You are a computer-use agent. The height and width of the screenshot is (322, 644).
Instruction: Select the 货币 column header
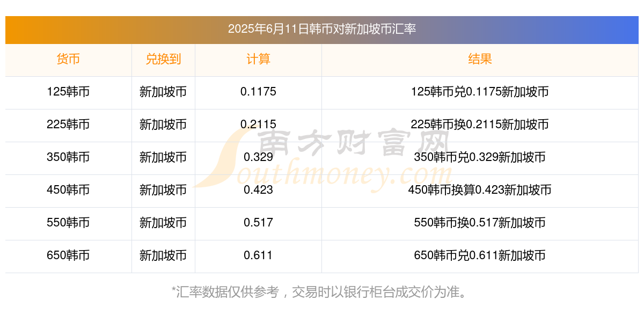point(68,59)
